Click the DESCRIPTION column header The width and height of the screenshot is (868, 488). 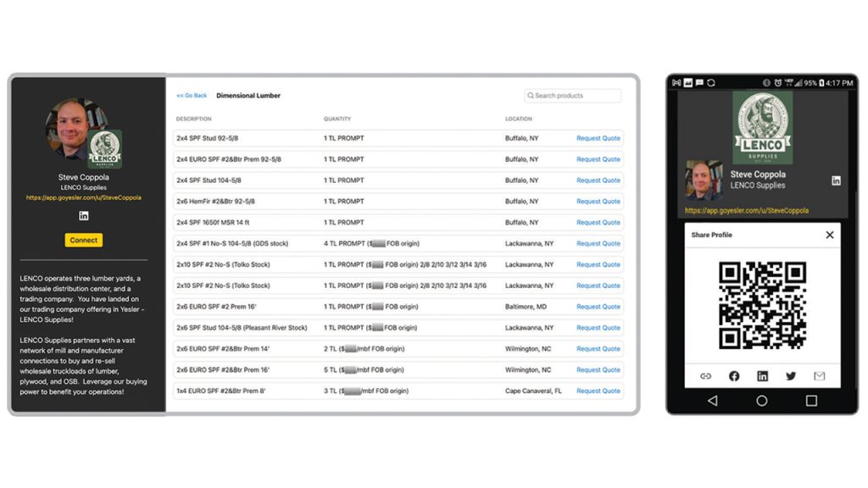click(x=193, y=119)
